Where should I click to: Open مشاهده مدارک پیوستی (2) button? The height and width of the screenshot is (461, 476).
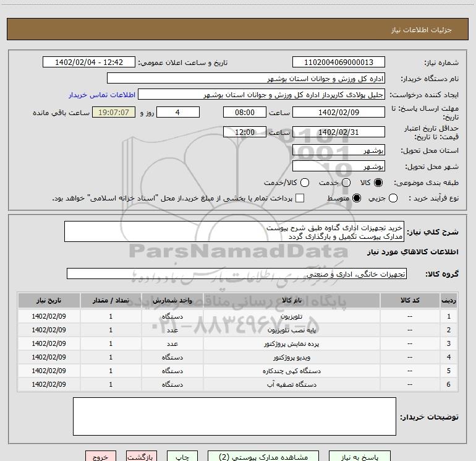[x=263, y=457]
